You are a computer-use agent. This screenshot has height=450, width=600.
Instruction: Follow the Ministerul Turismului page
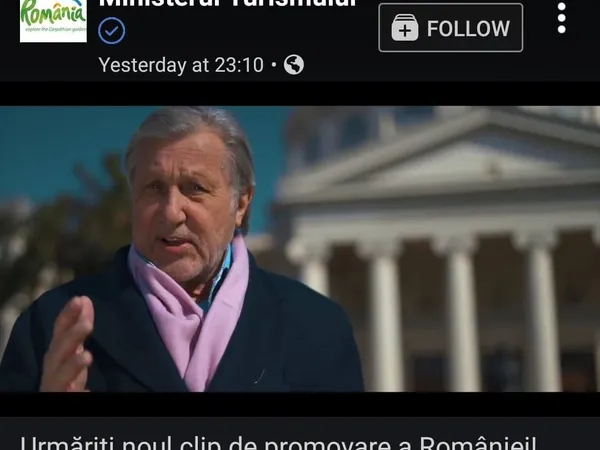coord(451,28)
